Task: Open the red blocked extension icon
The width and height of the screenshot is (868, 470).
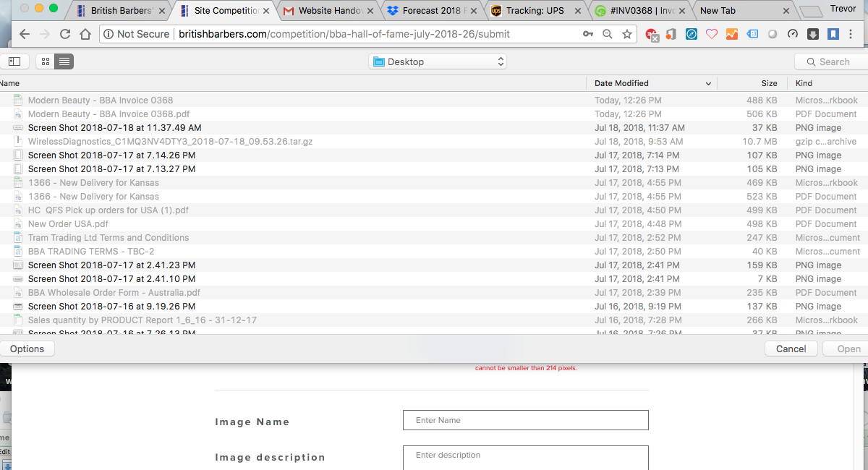Action: [x=652, y=34]
